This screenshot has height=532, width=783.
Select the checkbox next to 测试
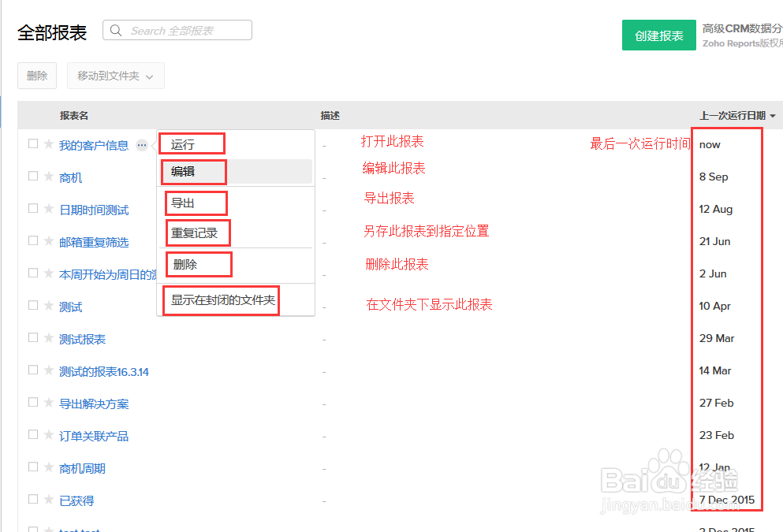coord(33,306)
